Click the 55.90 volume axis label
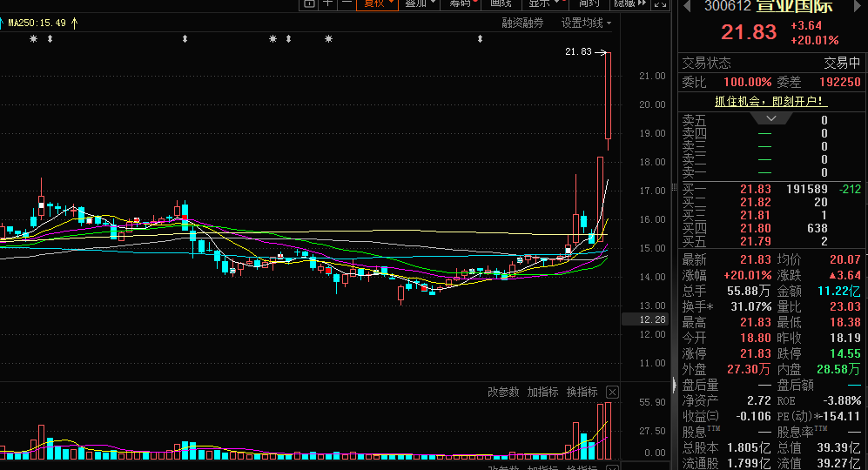 click(x=652, y=402)
